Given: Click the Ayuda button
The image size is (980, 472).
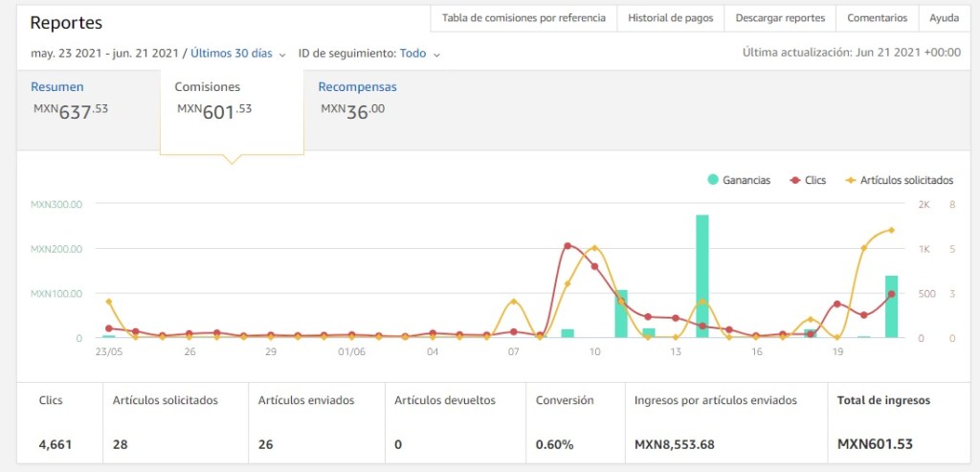Looking at the screenshot, I should (x=944, y=18).
